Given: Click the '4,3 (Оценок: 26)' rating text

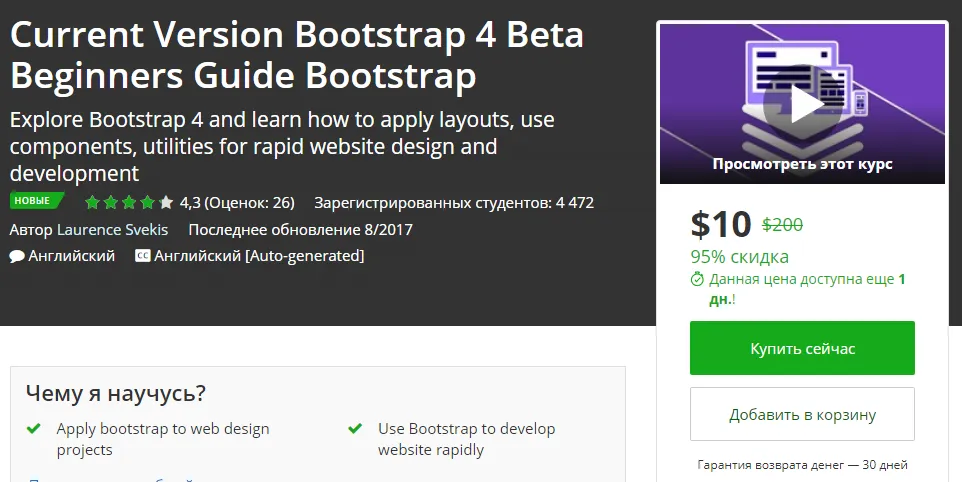Looking at the screenshot, I should (x=237, y=203).
